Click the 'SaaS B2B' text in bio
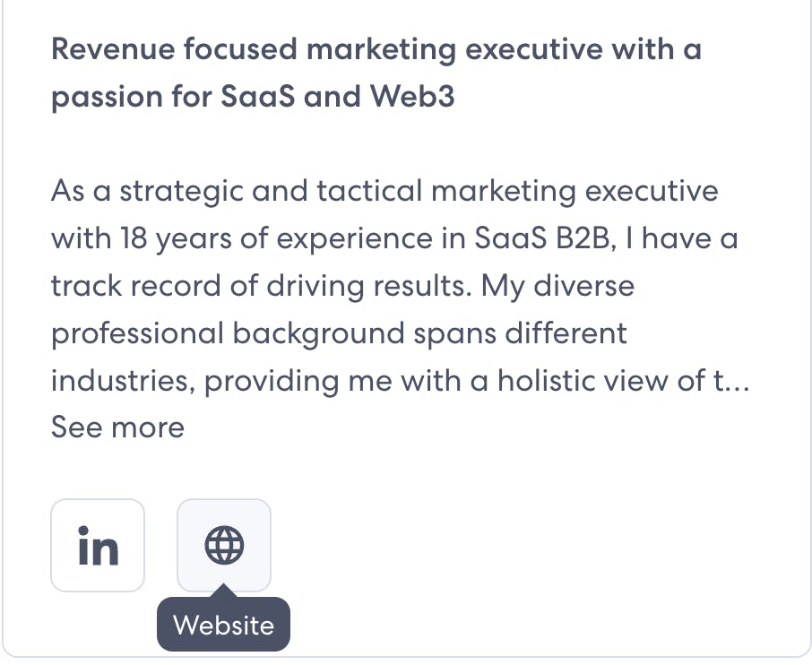The image size is (812, 665). click(x=540, y=238)
